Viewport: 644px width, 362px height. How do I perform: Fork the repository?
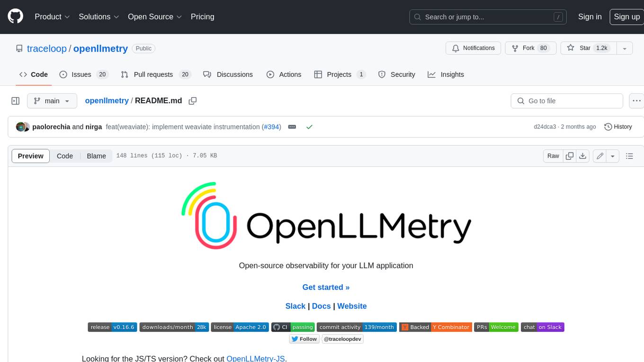pyautogui.click(x=531, y=48)
